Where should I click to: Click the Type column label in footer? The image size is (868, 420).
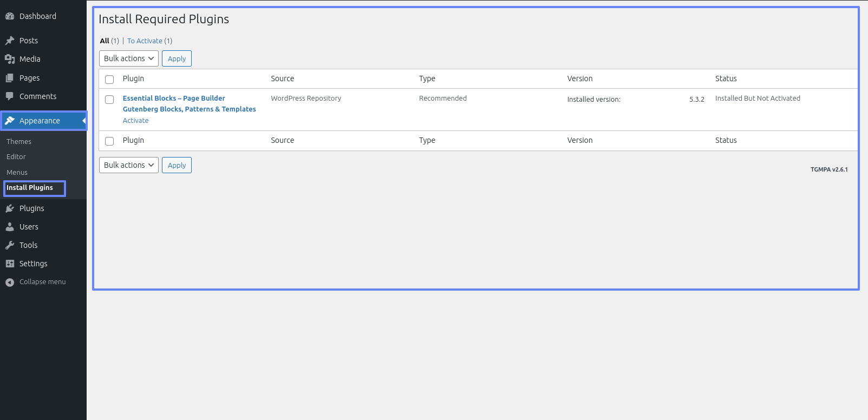[427, 140]
